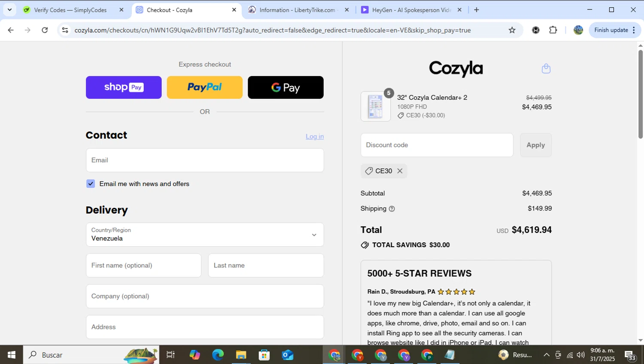
Task: Click the site information icon in address bar
Action: point(65,30)
